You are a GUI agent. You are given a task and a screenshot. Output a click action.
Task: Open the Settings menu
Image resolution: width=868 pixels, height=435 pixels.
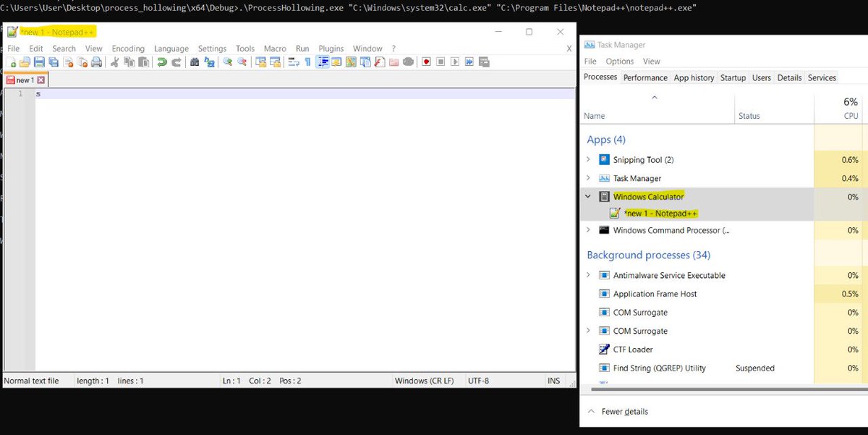[212, 48]
